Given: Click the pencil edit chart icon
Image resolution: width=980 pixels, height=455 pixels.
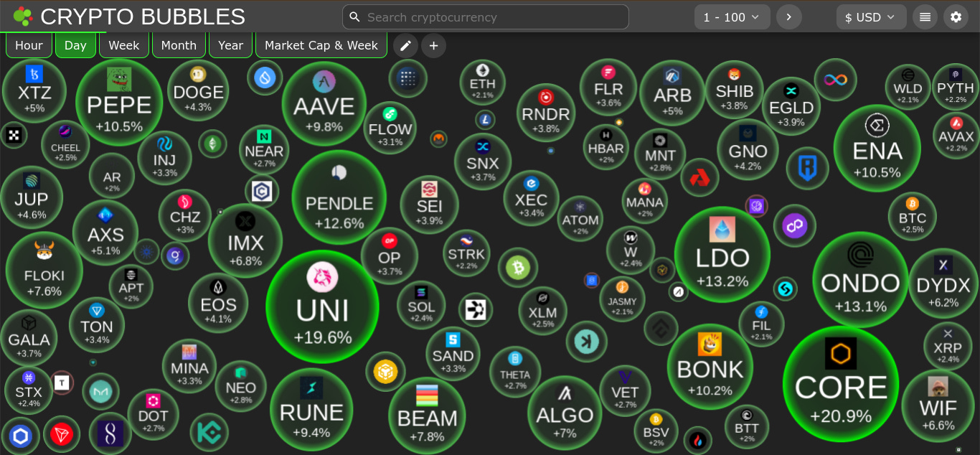Looking at the screenshot, I should click(x=405, y=46).
